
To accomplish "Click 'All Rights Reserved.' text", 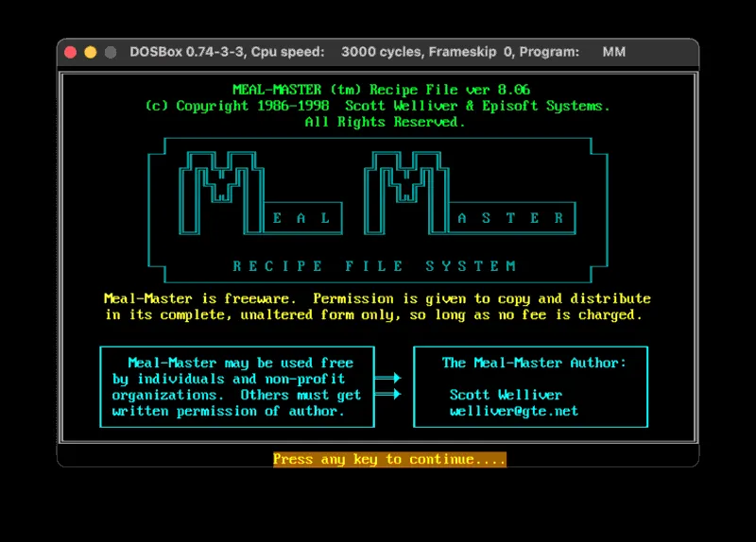I will coord(385,122).
